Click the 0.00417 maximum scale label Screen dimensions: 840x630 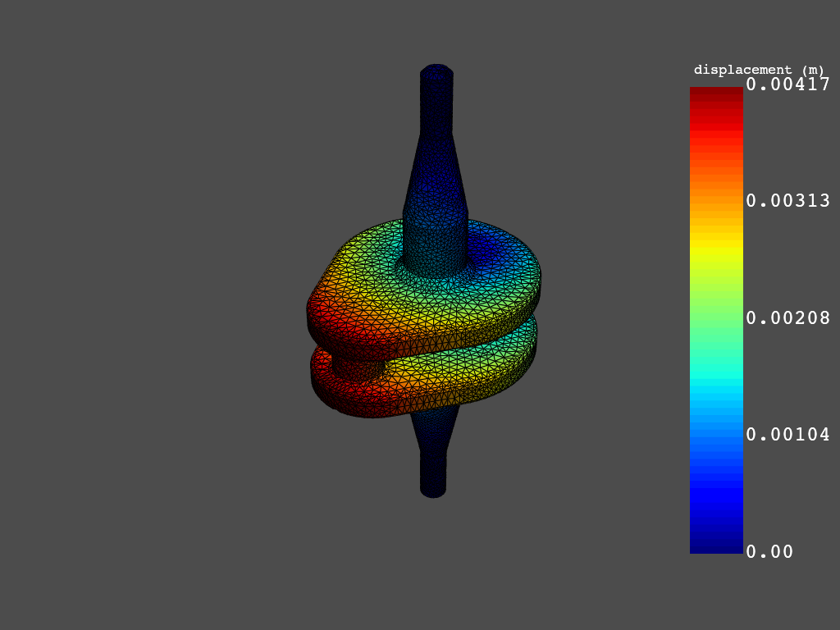pyautogui.click(x=787, y=84)
